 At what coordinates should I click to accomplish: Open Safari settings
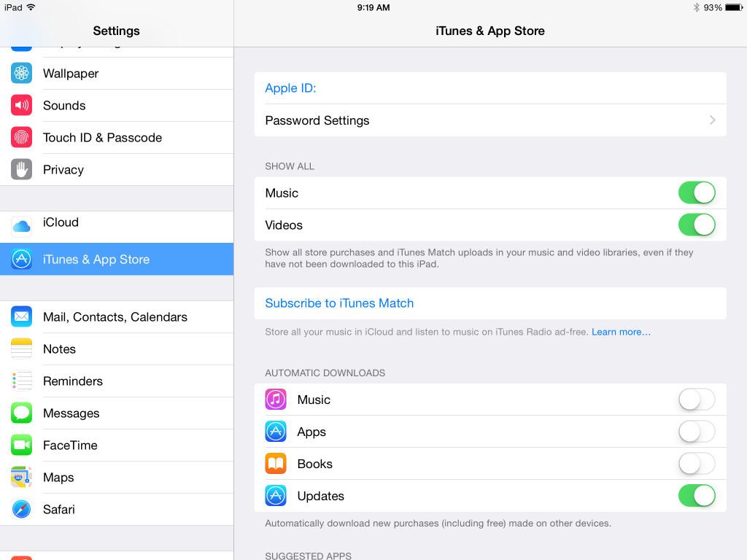coord(117,509)
